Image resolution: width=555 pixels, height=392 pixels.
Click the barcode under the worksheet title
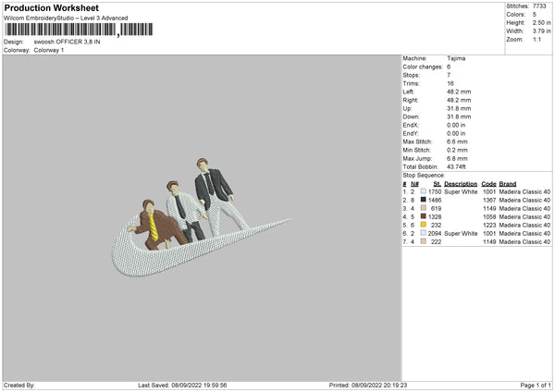pos(79,30)
